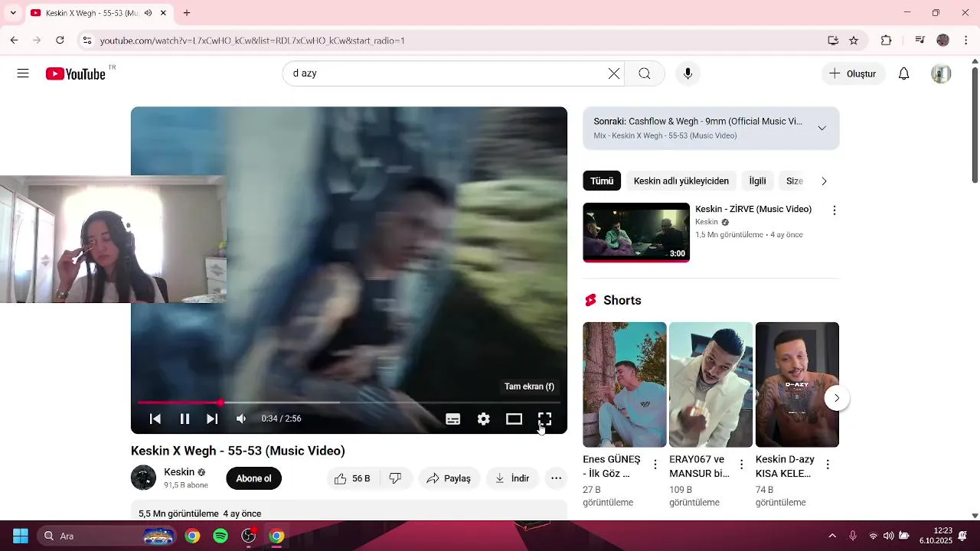Screen dimensions: 980x551
Task: Dislike the video
Action: tap(396, 478)
